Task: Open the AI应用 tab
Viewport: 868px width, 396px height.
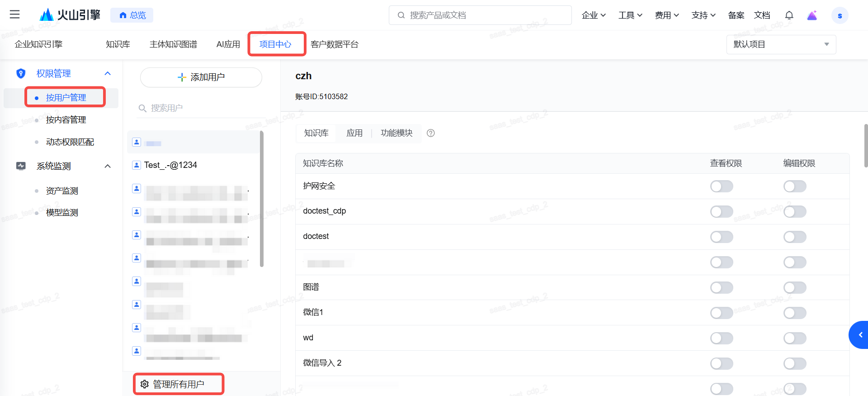Action: click(228, 44)
